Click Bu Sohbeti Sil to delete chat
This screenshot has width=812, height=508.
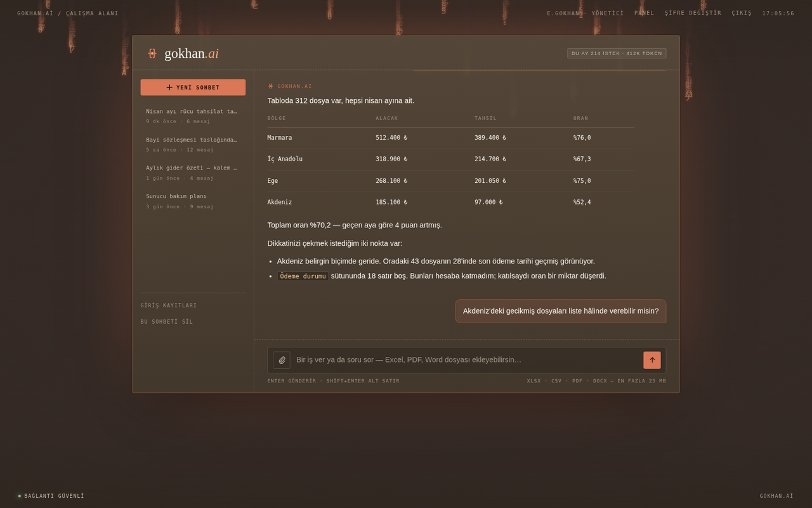coord(167,322)
